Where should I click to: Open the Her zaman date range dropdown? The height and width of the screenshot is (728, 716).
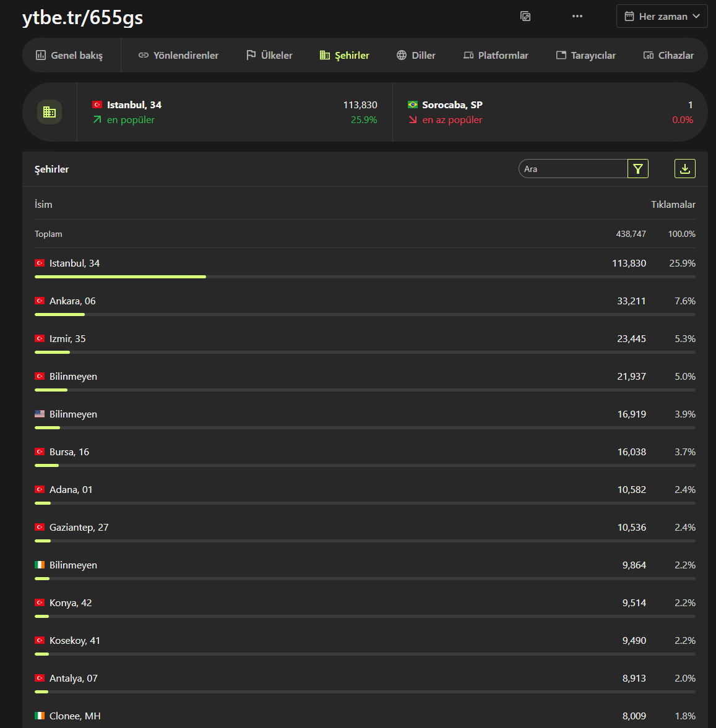click(662, 16)
